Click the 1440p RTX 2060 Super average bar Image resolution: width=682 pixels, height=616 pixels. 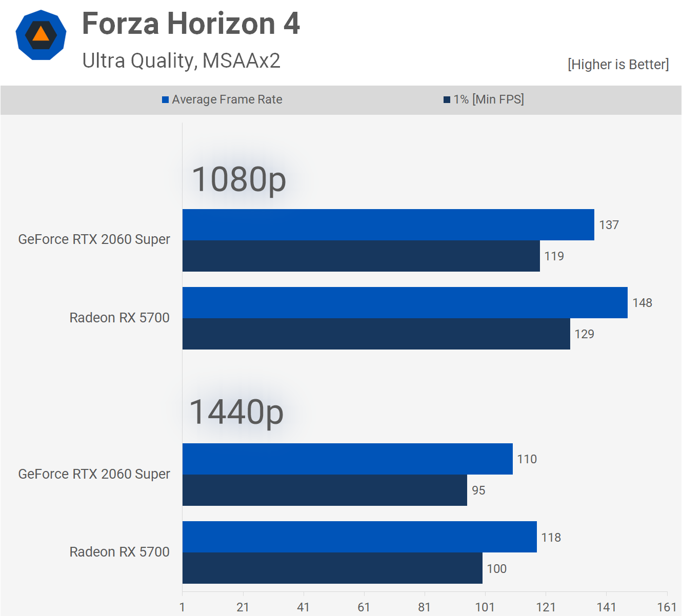tap(347, 459)
